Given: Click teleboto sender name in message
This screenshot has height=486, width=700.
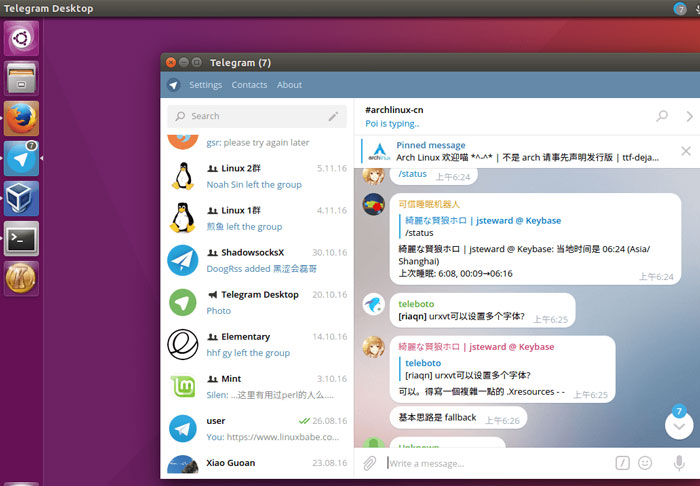Looking at the screenshot, I should (416, 304).
